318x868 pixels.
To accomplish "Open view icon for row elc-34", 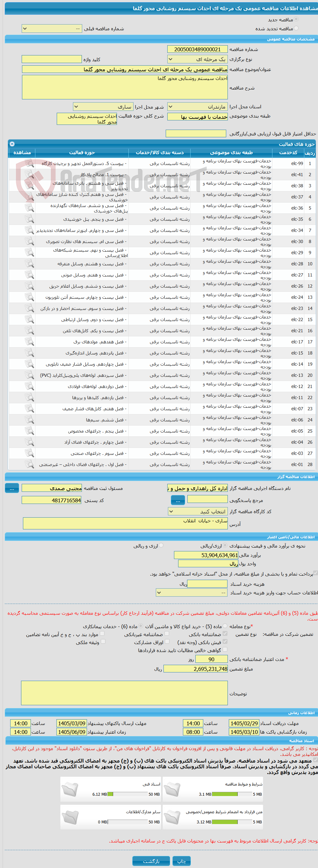I will click(x=30, y=230).
